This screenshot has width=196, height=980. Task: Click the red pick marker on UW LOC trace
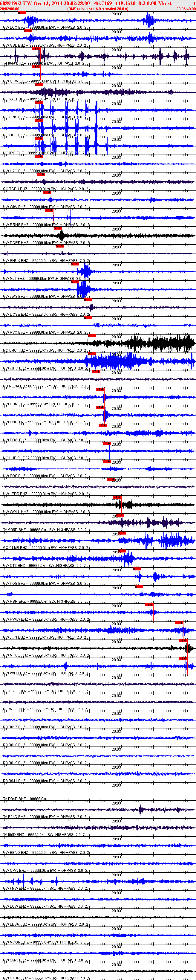(22, 13)
